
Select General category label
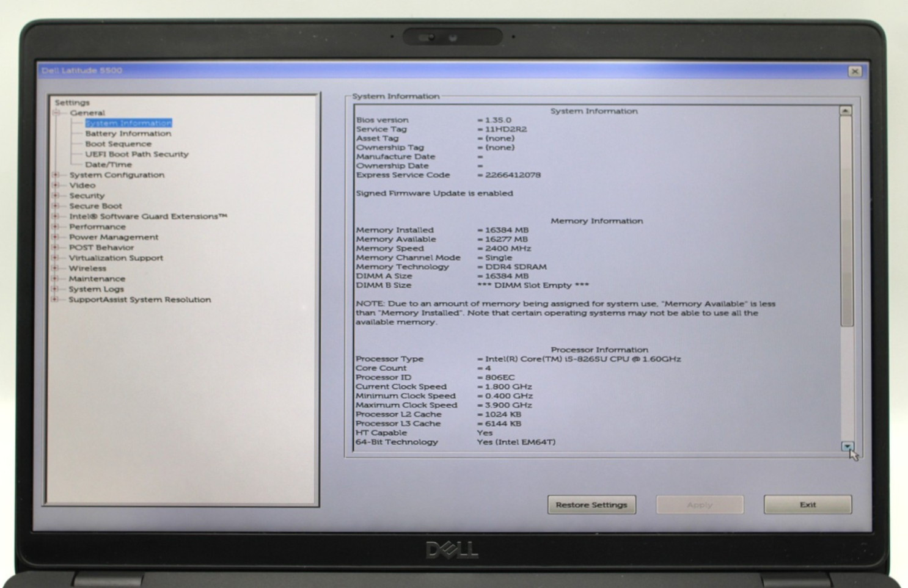pos(87,113)
